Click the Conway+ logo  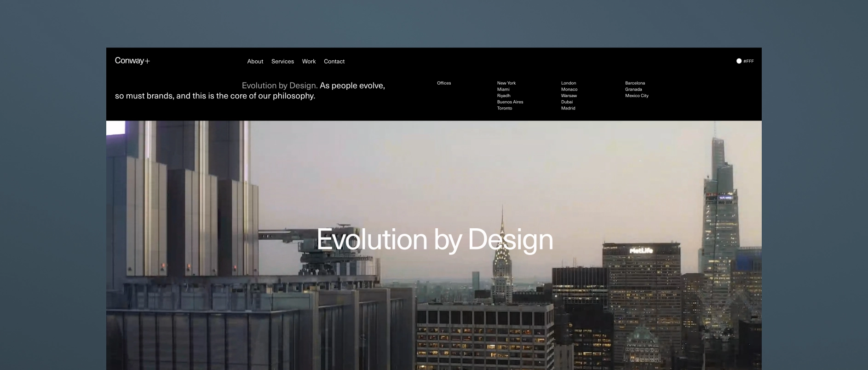(132, 61)
